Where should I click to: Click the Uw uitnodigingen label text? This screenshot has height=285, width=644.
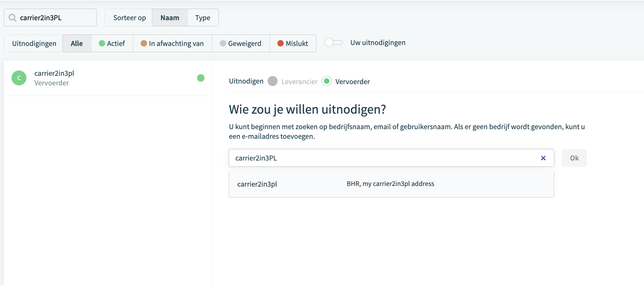coord(378,43)
